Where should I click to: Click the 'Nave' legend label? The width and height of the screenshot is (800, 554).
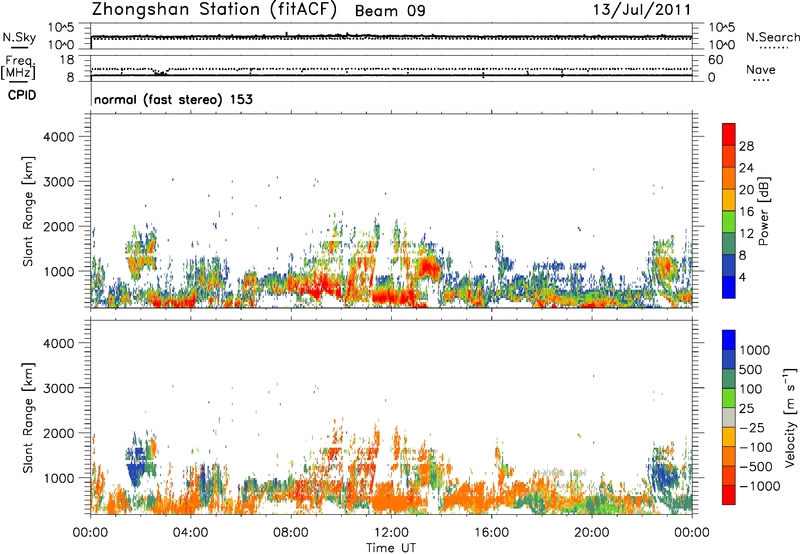(761, 70)
